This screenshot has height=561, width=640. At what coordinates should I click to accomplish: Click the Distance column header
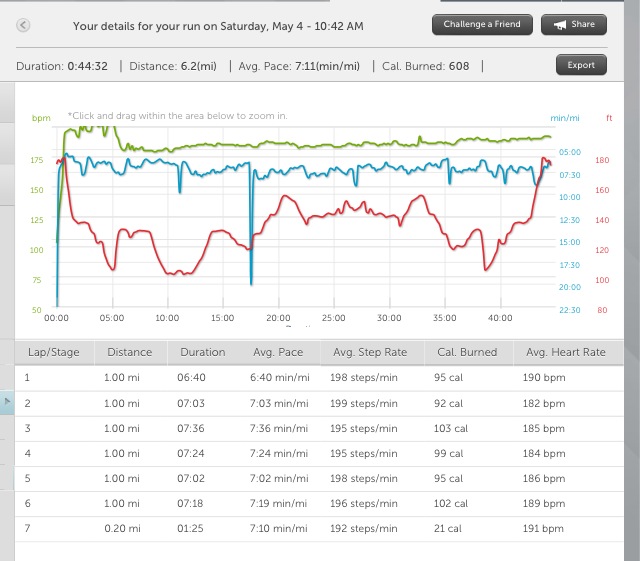coord(129,352)
